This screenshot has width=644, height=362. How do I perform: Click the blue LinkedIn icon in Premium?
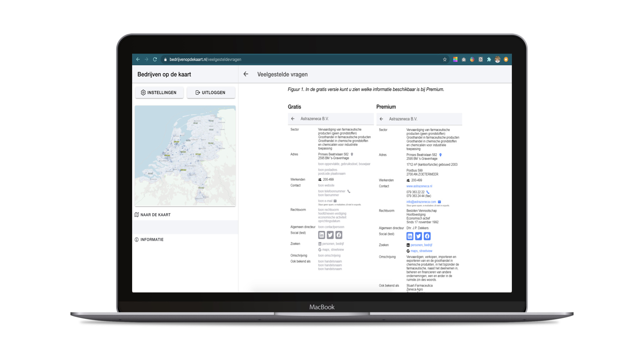point(410,236)
